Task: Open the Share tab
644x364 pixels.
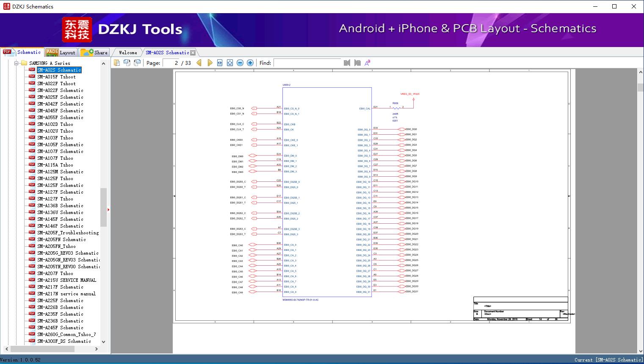Action: coord(94,52)
